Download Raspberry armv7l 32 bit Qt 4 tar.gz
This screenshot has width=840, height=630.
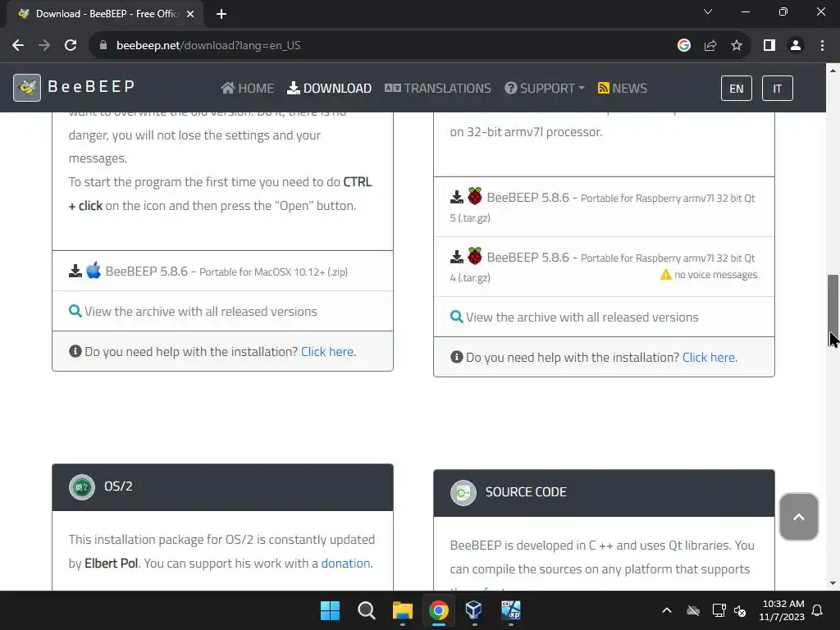(x=602, y=267)
